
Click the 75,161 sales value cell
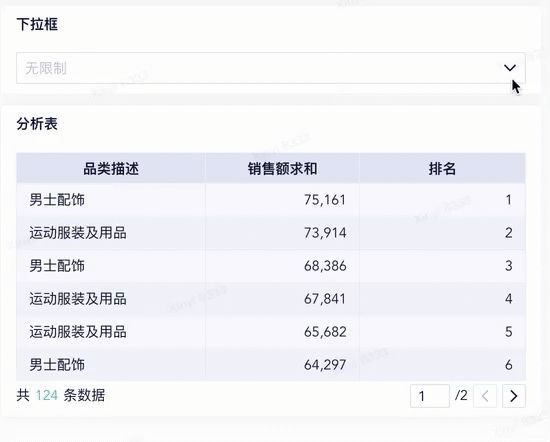click(x=282, y=200)
